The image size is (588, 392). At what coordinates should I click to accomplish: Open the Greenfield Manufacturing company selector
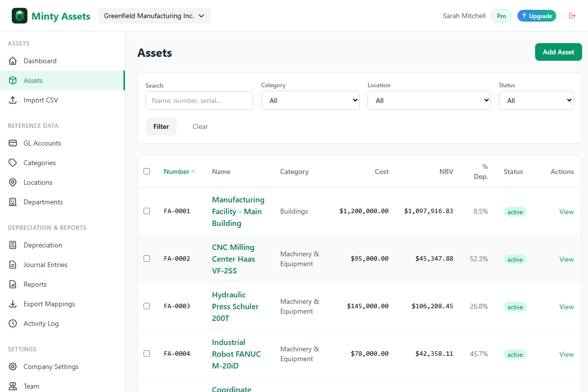point(154,16)
